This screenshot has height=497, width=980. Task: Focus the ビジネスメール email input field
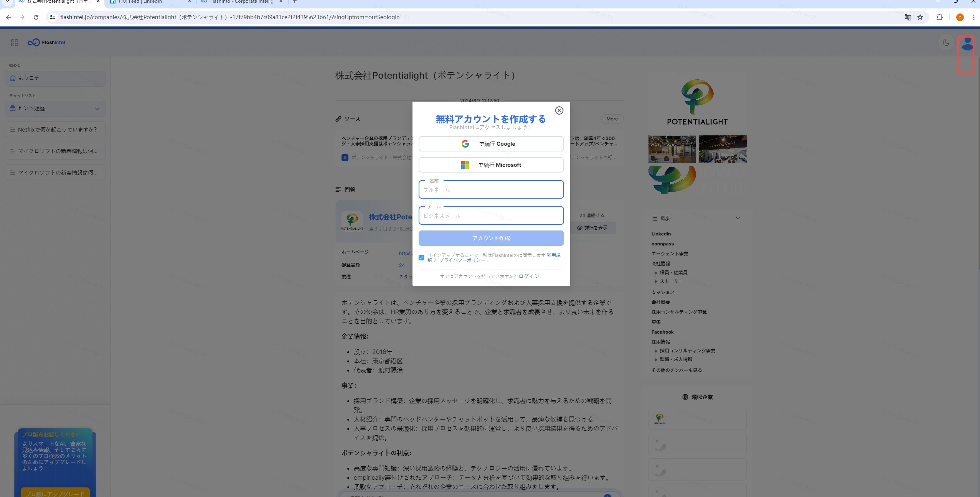pyautogui.click(x=491, y=216)
